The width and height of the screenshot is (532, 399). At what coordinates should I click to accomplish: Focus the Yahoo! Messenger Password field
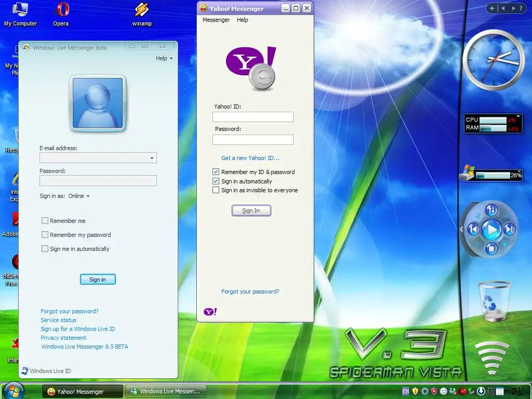(253, 139)
